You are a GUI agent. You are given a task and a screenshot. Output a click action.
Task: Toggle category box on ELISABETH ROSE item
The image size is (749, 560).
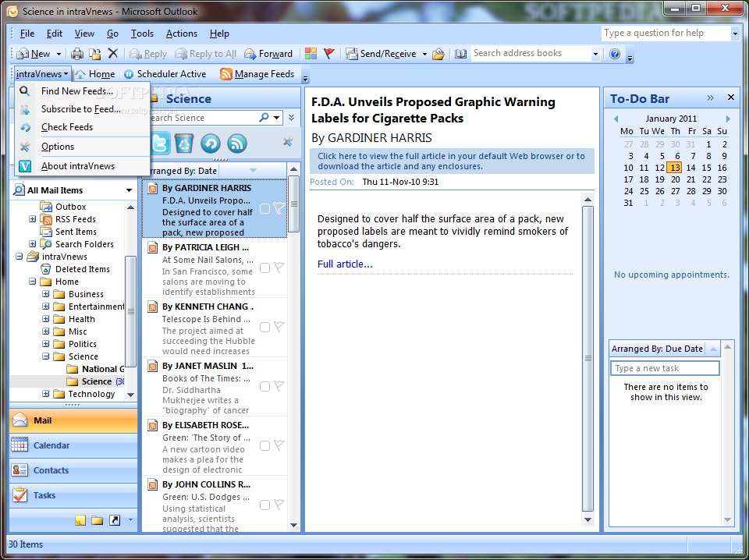[x=264, y=445]
